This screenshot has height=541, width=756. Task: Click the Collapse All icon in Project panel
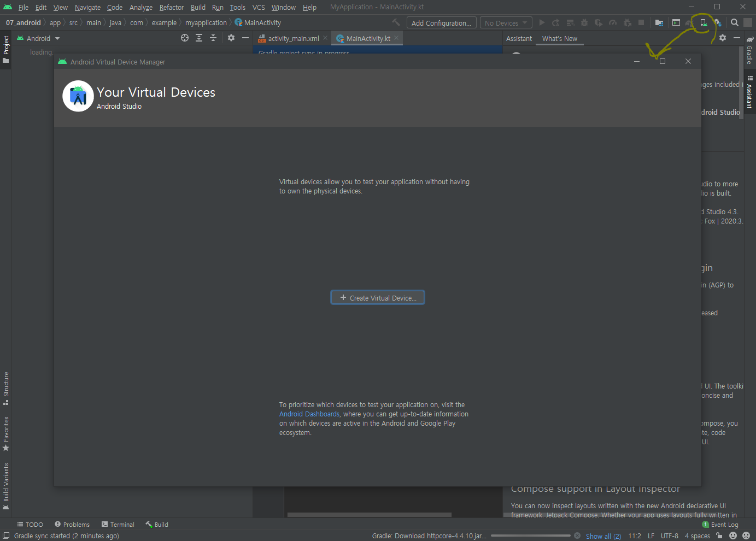[x=213, y=38]
